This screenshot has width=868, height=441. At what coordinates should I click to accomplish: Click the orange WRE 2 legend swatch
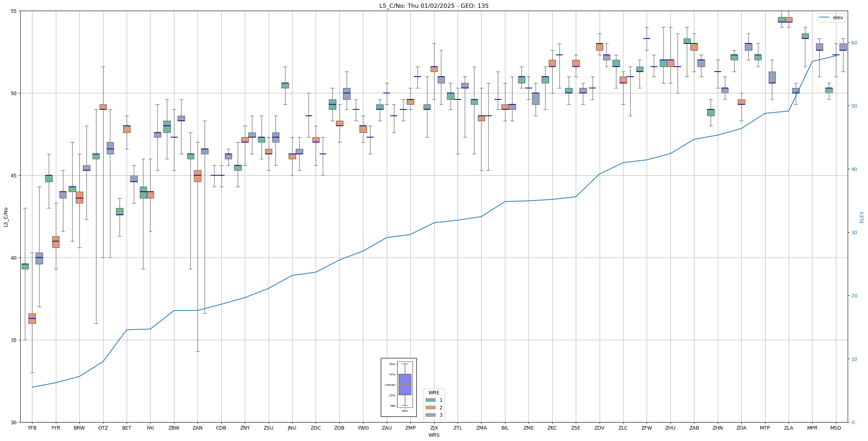click(x=430, y=408)
